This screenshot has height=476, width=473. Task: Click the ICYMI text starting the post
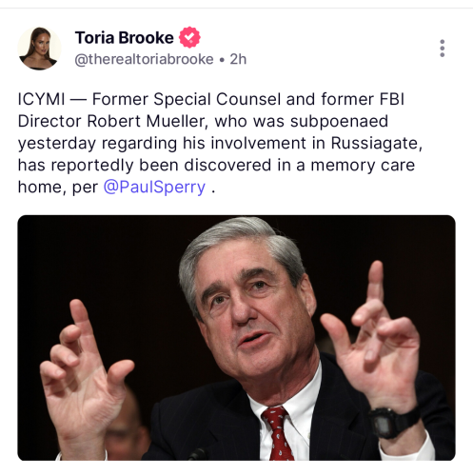[41, 99]
